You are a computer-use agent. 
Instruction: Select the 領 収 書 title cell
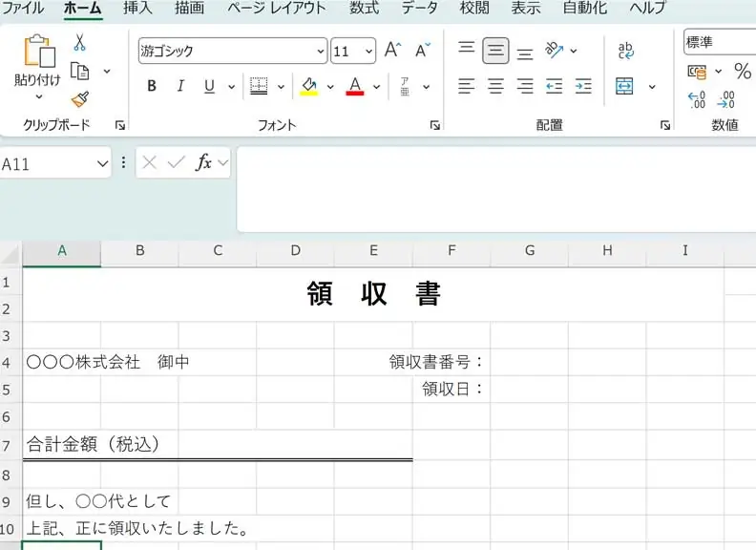click(373, 294)
